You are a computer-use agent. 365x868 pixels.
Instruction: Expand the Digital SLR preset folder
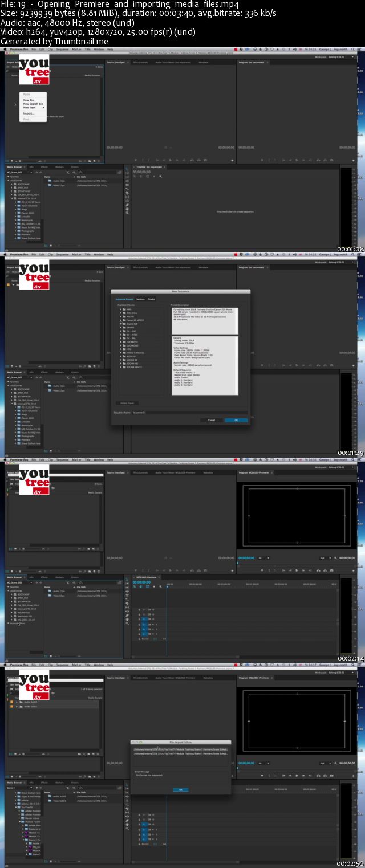[120, 324]
